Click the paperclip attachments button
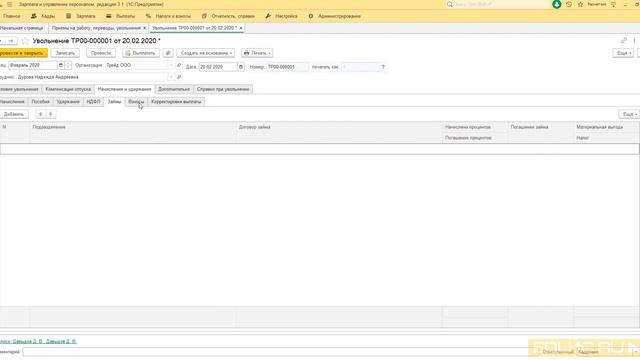640x360 pixels. [x=168, y=53]
